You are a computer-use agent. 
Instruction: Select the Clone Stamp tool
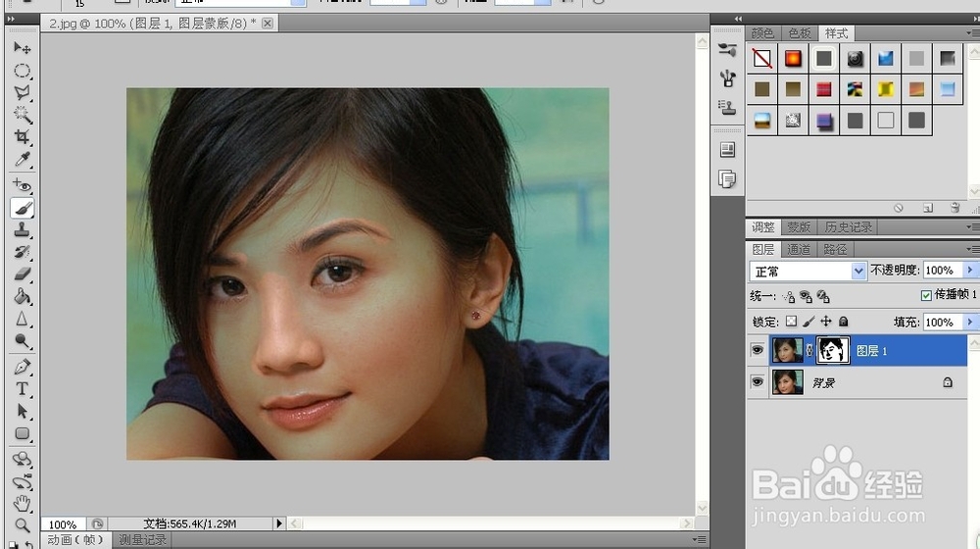22,230
